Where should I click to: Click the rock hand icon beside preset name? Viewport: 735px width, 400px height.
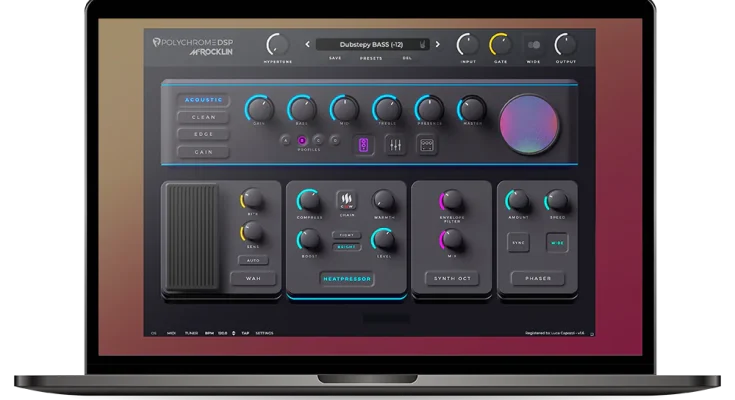[422, 44]
